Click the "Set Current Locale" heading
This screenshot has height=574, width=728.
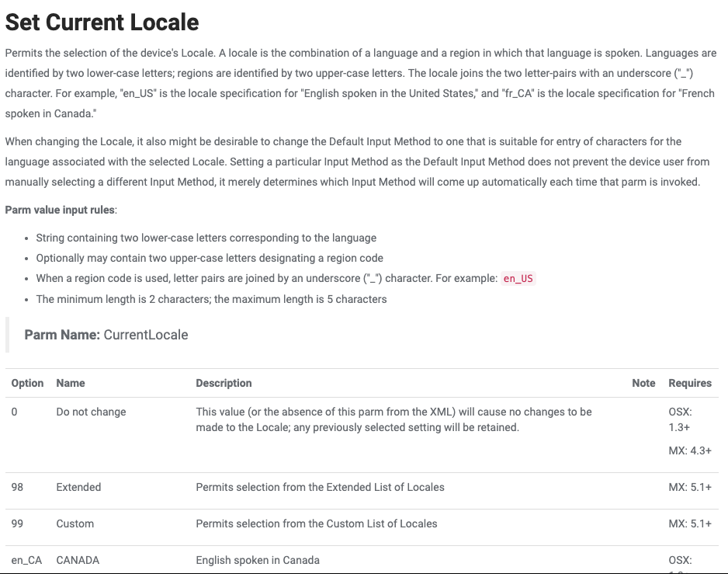click(102, 22)
